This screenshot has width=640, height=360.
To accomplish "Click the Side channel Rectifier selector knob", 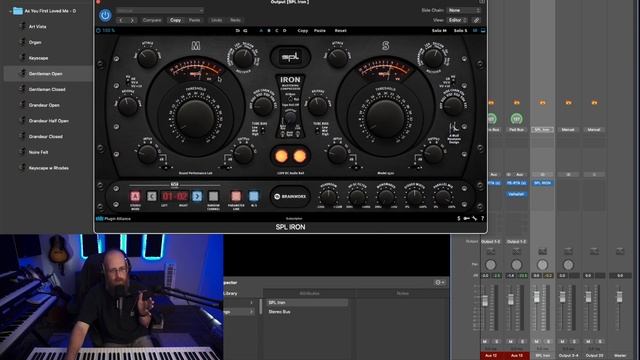I will click(x=433, y=58).
